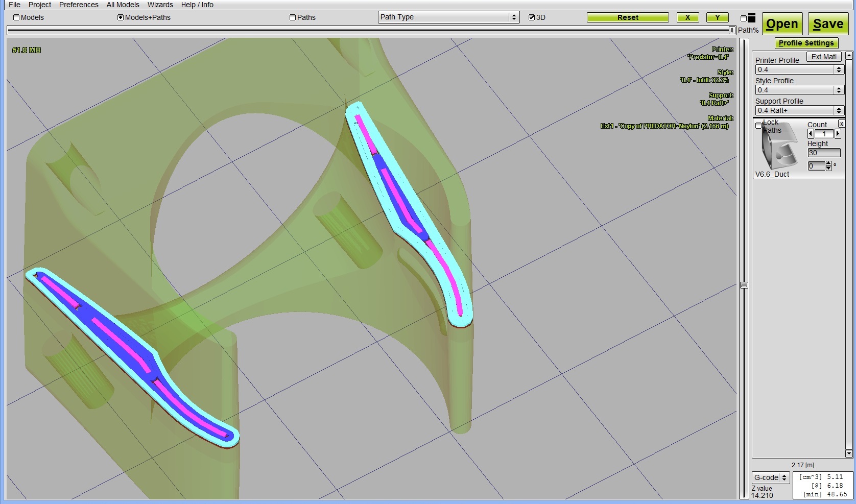Image resolution: width=856 pixels, height=504 pixels.
Task: Click rotation angle up arrow
Action: click(828, 163)
